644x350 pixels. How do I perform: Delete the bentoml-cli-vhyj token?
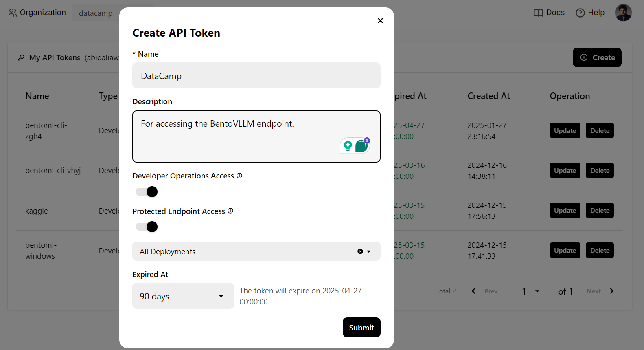600,170
